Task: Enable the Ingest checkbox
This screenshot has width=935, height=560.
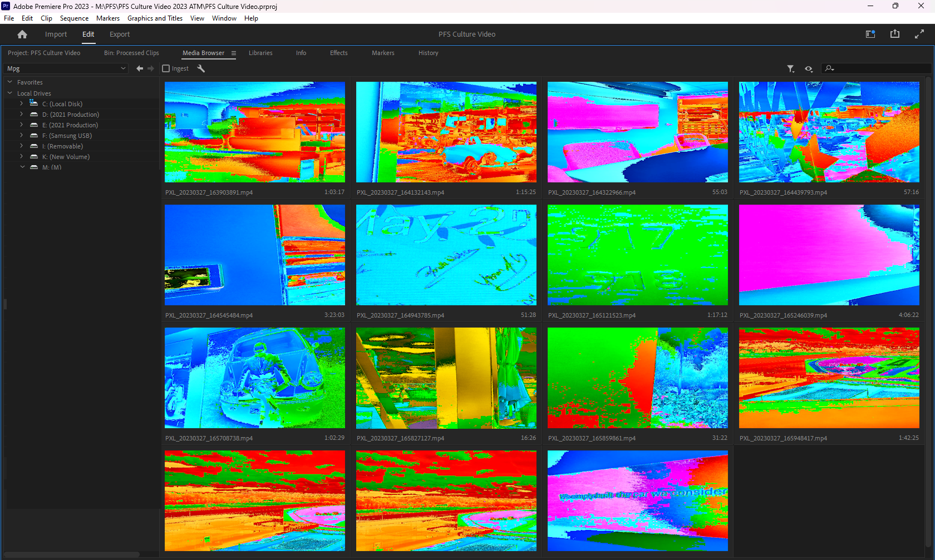Action: click(166, 68)
